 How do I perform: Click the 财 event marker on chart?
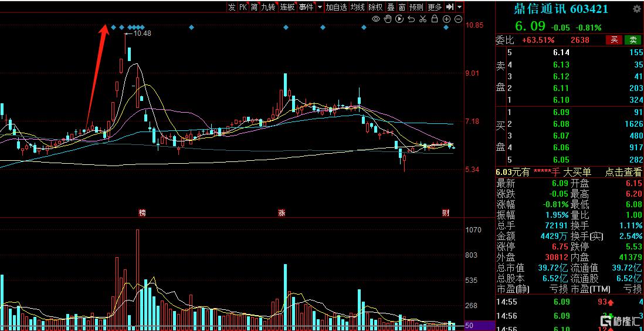click(446, 213)
